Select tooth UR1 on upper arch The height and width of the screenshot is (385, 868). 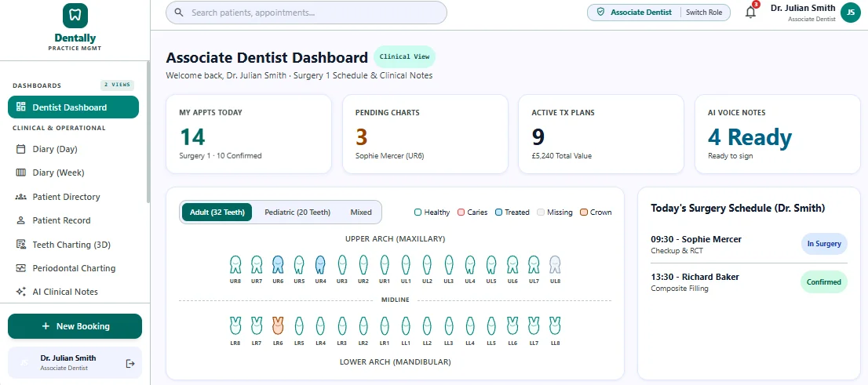[385, 264]
